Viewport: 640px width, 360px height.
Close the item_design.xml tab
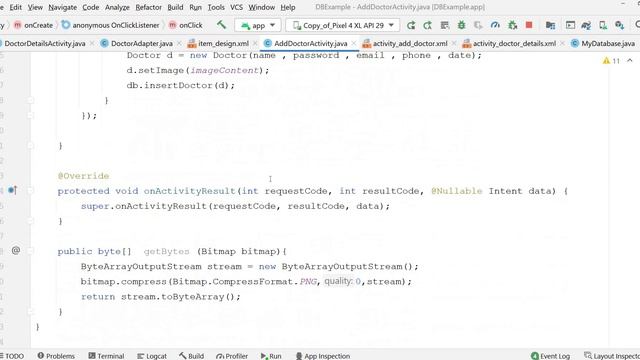coord(255,43)
